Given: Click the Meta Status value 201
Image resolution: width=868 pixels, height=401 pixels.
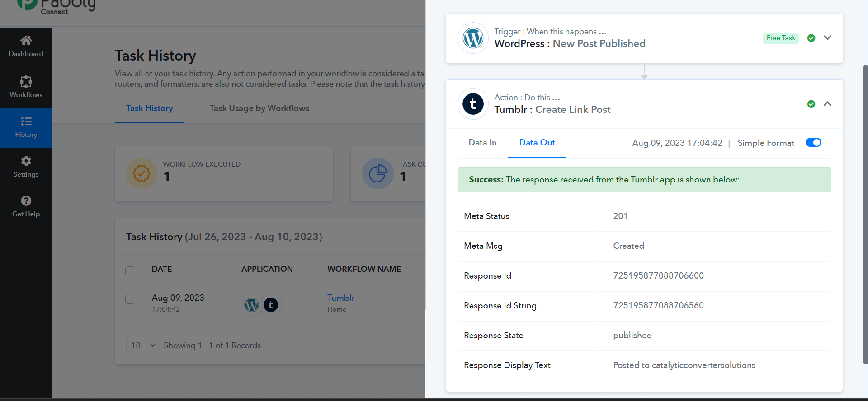Looking at the screenshot, I should coord(620,216).
